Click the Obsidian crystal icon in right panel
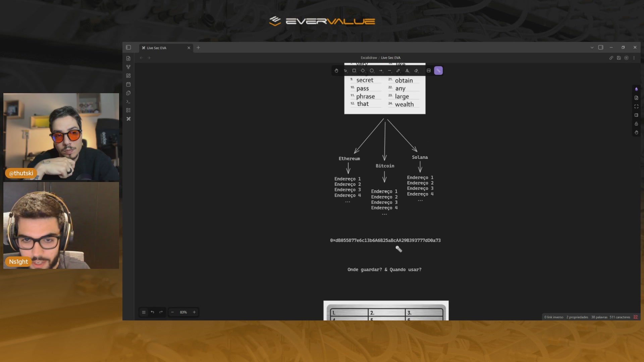This screenshot has width=644, height=362. click(636, 89)
